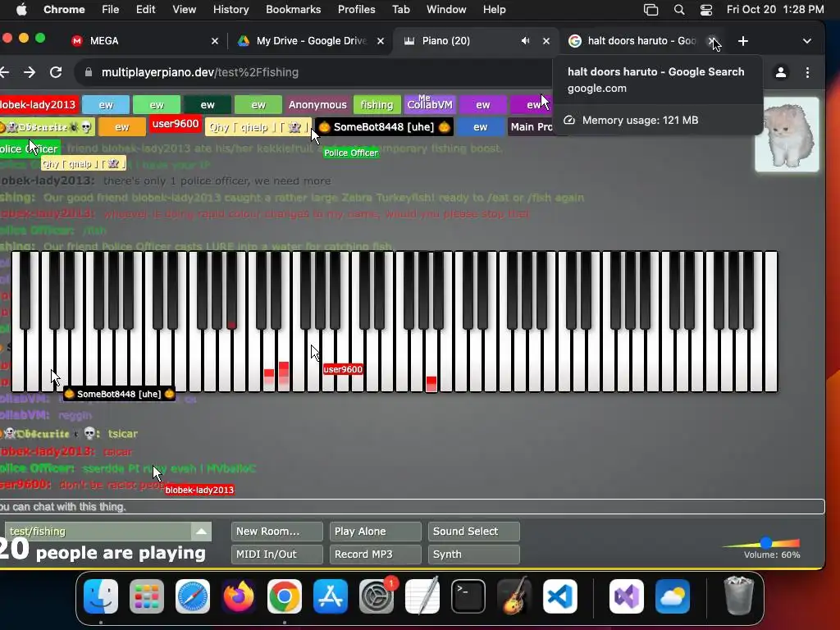Select the fishing participant tag
This screenshot has width=840, height=630.
pyautogui.click(x=377, y=105)
